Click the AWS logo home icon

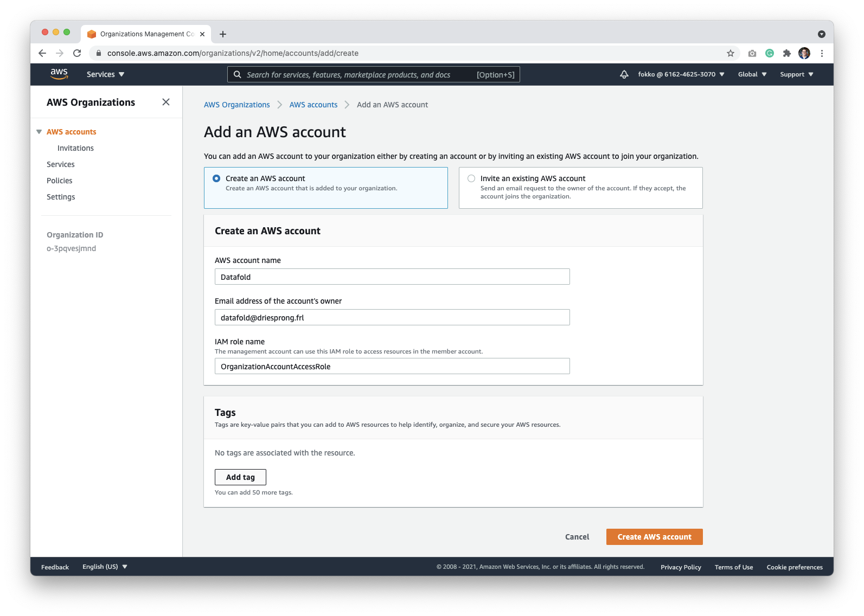pyautogui.click(x=59, y=74)
